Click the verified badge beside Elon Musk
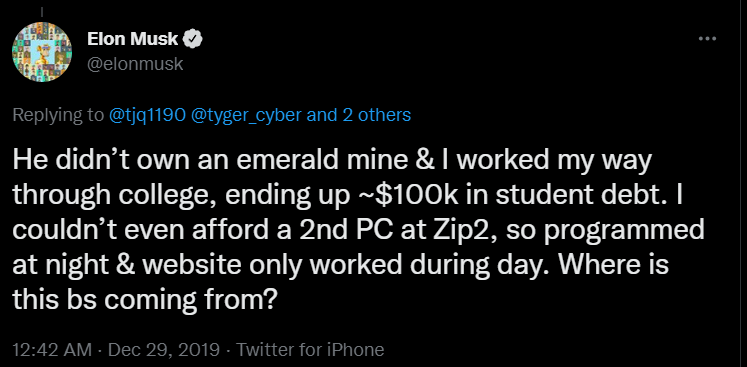 click(x=193, y=40)
